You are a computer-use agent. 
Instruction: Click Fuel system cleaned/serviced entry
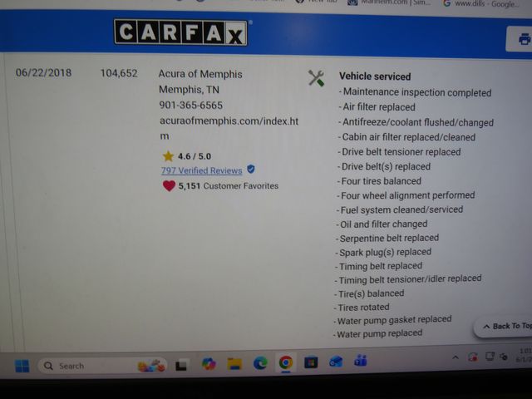(400, 209)
